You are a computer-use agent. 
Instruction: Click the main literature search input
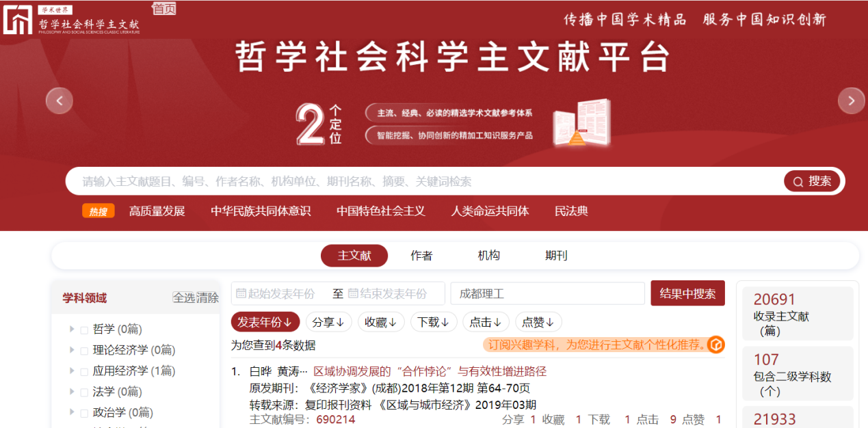424,181
